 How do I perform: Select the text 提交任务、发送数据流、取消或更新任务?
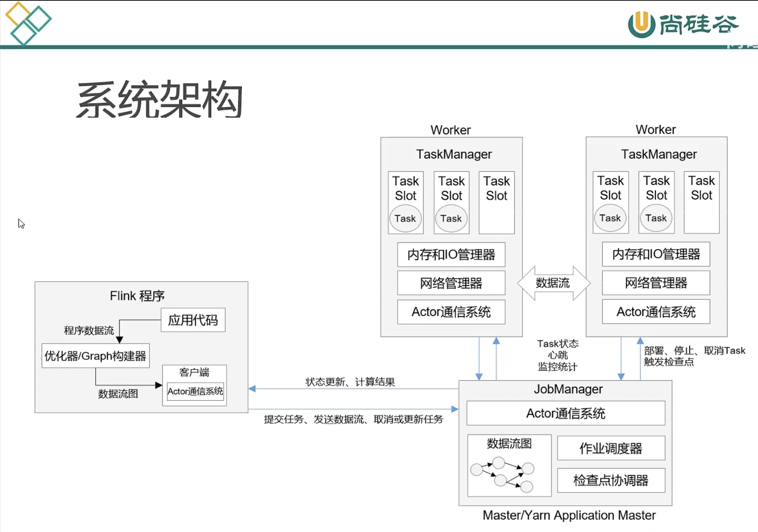coord(353,419)
